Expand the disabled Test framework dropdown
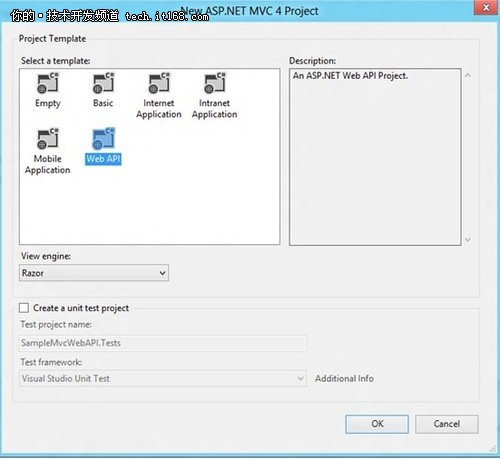The width and height of the screenshot is (500, 459). pyautogui.click(x=163, y=378)
